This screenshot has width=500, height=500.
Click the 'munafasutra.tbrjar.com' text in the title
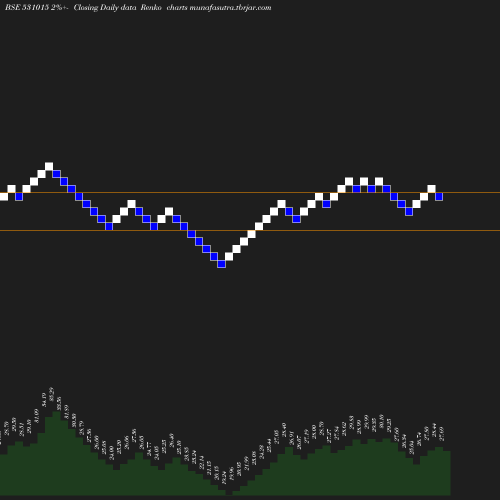click(230, 8)
